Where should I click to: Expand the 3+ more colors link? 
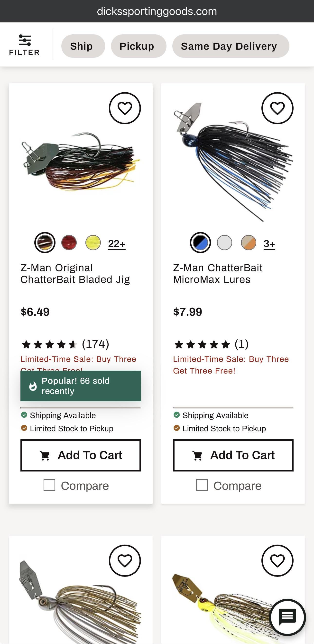(x=269, y=243)
